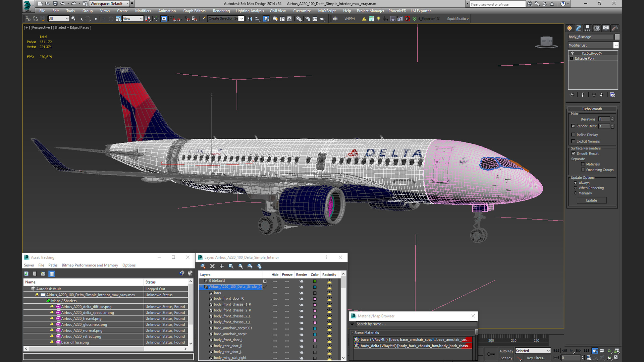Viewport: 644px width, 362px height.
Task: Select the Always update radio option
Action: click(x=576, y=183)
